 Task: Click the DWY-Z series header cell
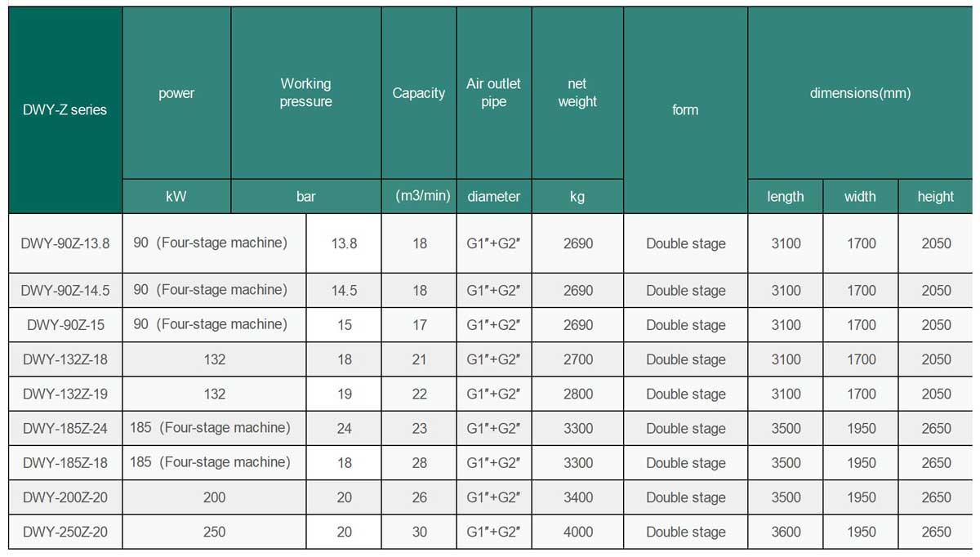tap(65, 109)
